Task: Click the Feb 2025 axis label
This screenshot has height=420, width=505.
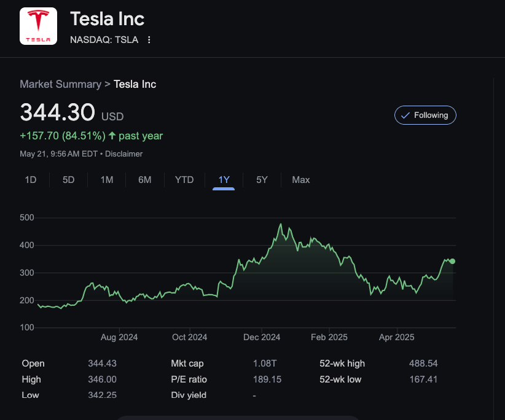Action: point(329,337)
